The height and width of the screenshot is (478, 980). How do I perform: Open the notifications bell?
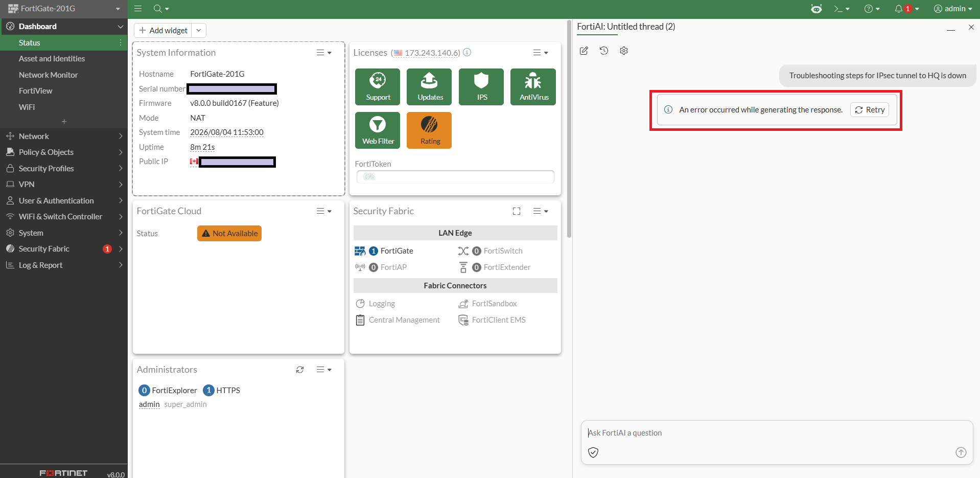pos(906,9)
